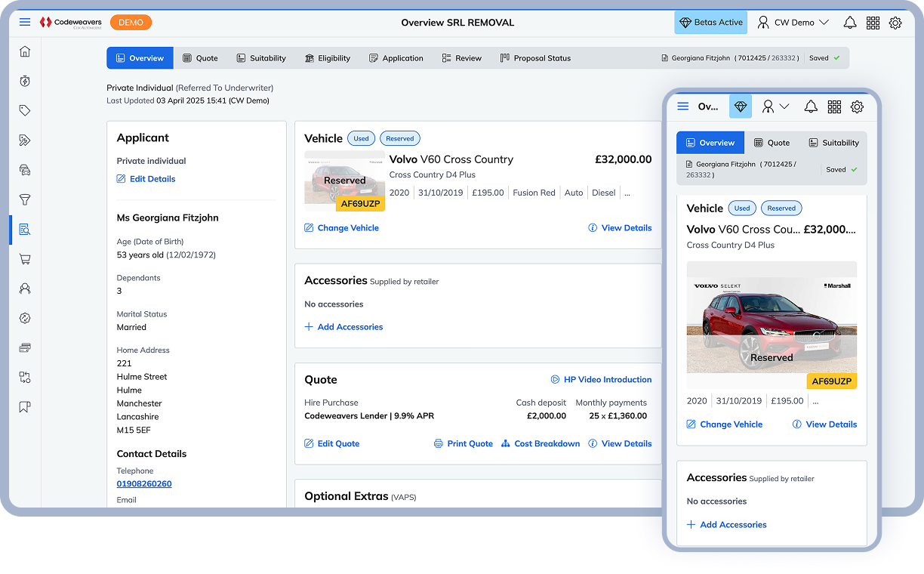This screenshot has width=924, height=574.
Task: Open settings gear in mobile view
Action: point(857,106)
